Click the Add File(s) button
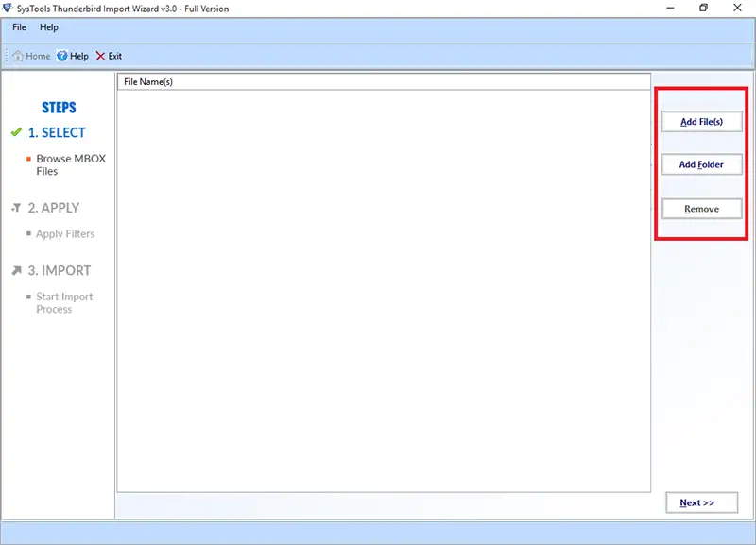The width and height of the screenshot is (756, 545). [701, 122]
